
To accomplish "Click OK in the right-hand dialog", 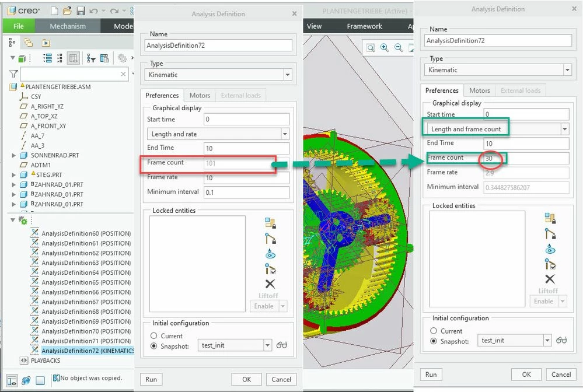I will [x=526, y=374].
